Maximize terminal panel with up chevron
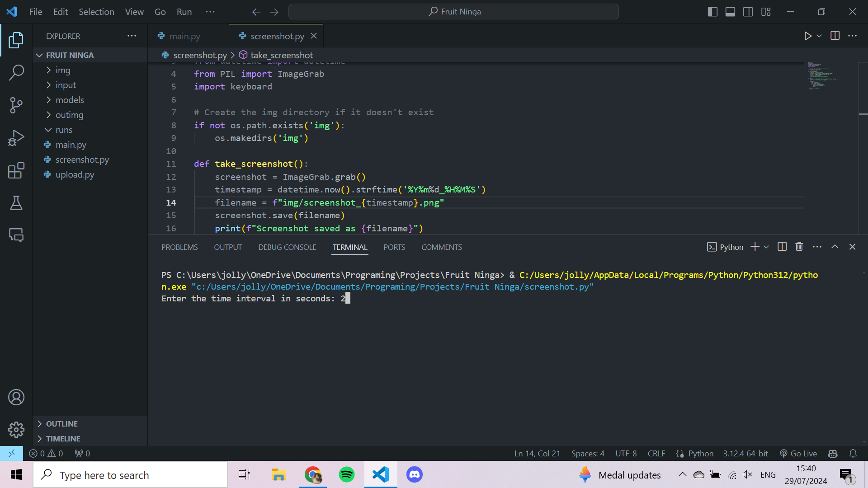 (x=835, y=247)
